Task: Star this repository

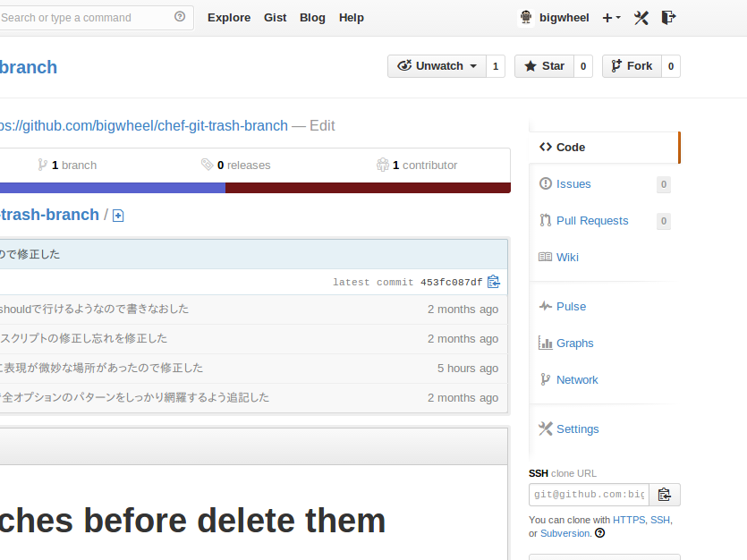Action: pos(544,65)
